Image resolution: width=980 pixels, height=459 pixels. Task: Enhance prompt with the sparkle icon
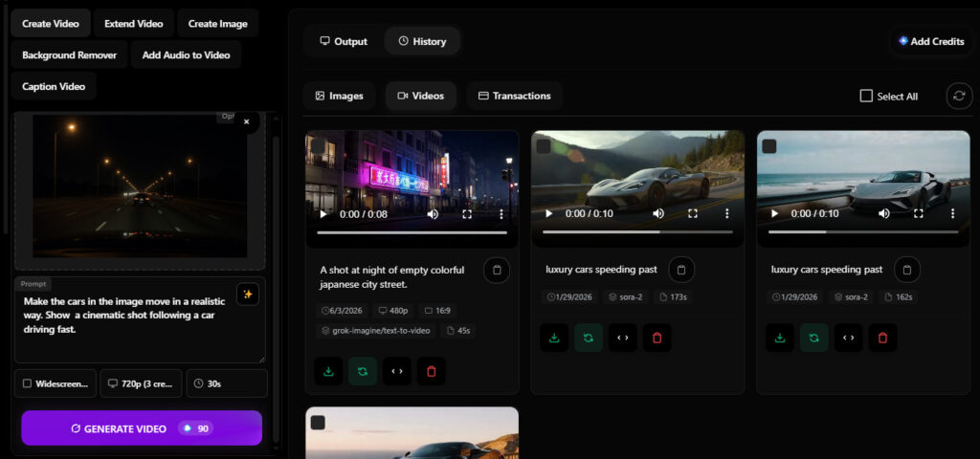click(248, 295)
